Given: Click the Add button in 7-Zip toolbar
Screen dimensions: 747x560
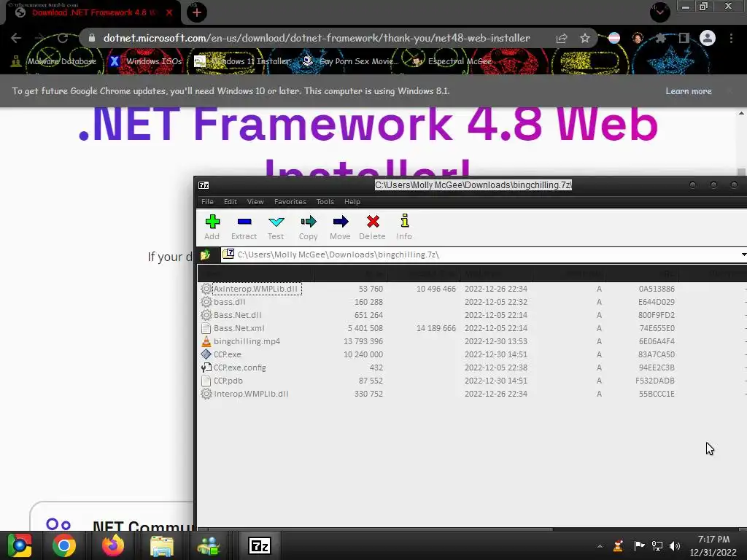Looking at the screenshot, I should (x=212, y=227).
